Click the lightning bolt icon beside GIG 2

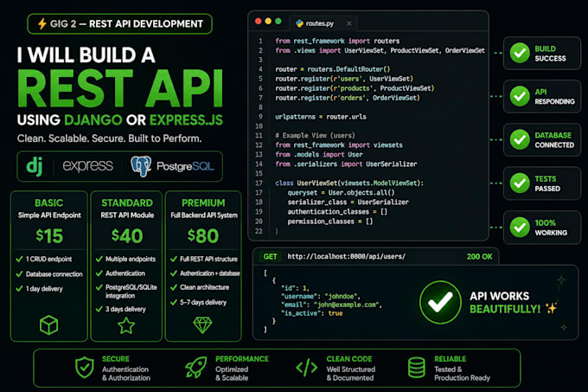(42, 23)
